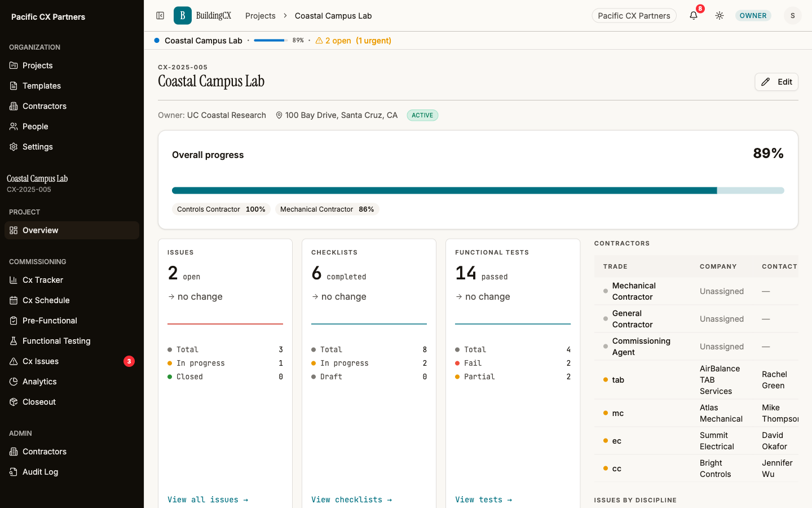
Task: Click the overall progress bar at 89%
Action: 478,191
